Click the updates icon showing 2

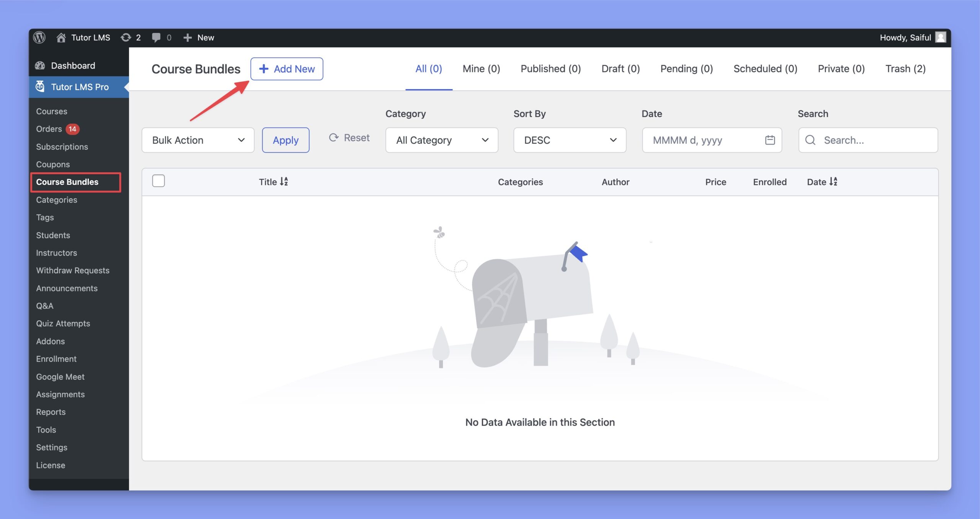coord(131,38)
